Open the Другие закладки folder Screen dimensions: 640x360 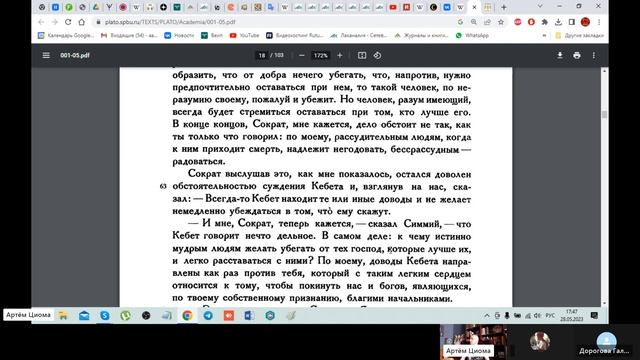point(579,36)
